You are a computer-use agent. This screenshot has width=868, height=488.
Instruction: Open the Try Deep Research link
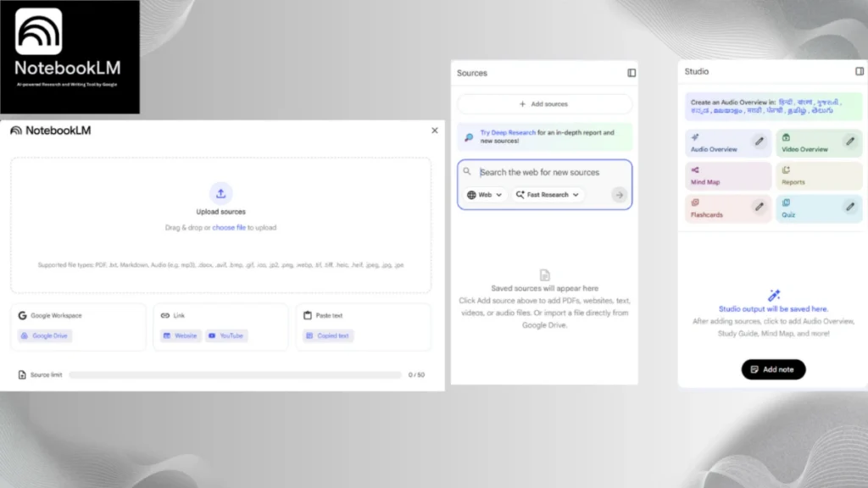click(508, 132)
